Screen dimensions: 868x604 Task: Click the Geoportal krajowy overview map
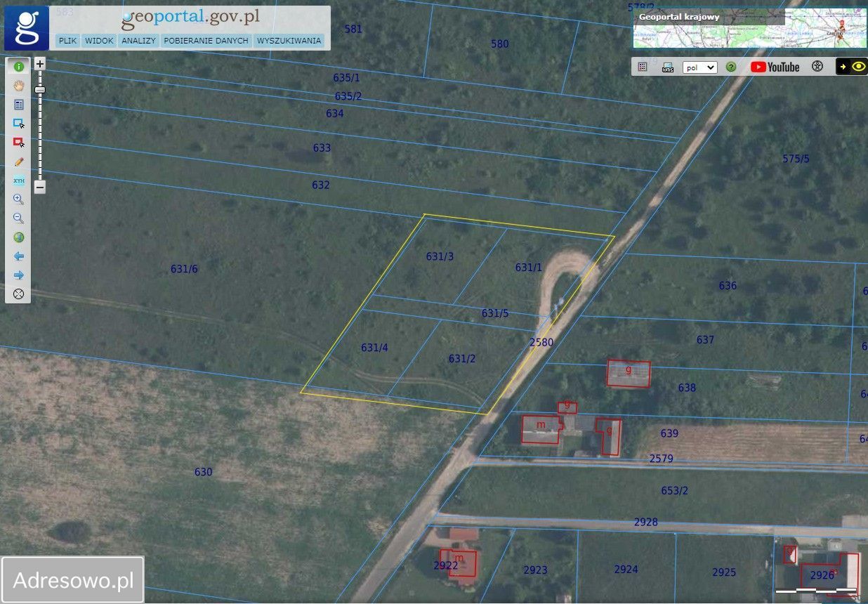coord(749,29)
